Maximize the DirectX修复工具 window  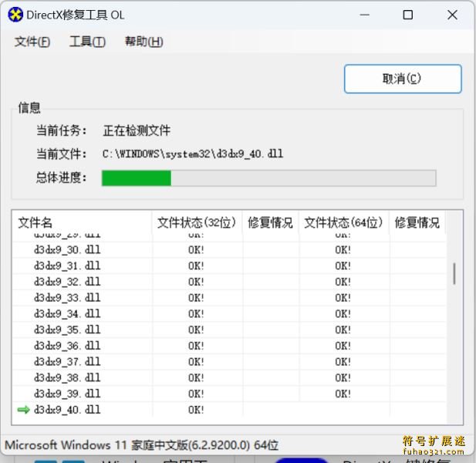coord(407,15)
